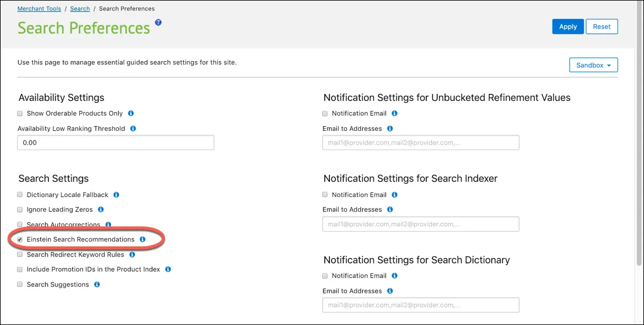Screen dimensions: 644x325
Task: Enable Search Redirect Keyword Rules
Action: click(20, 255)
